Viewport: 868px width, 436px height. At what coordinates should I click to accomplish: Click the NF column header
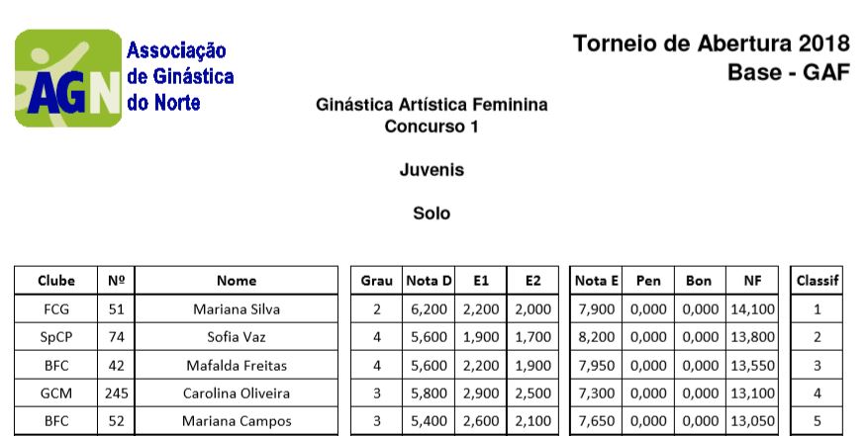pyautogui.click(x=752, y=281)
